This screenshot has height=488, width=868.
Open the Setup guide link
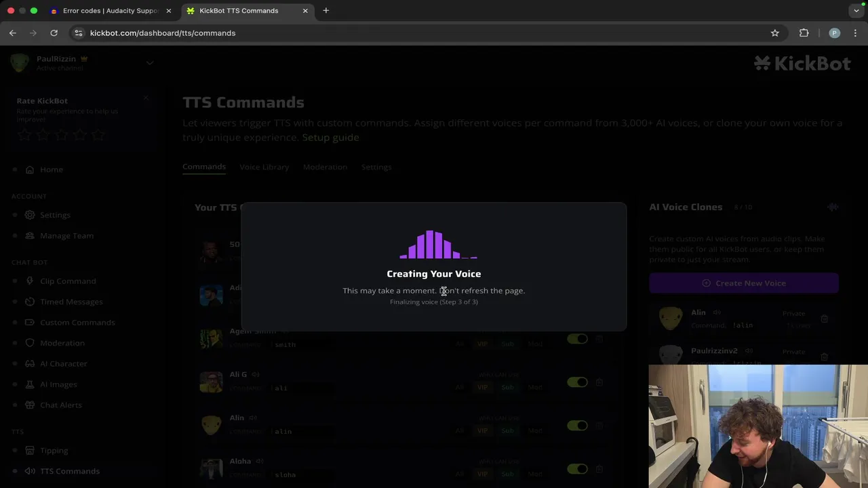pyautogui.click(x=330, y=138)
